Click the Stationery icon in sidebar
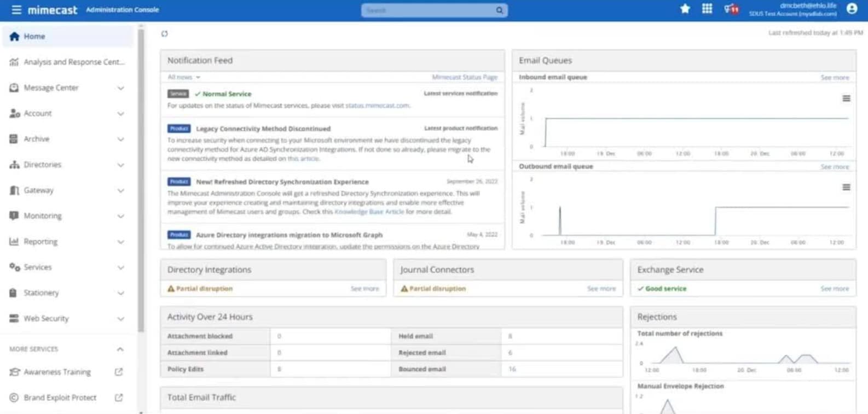868x414 pixels. click(x=13, y=293)
